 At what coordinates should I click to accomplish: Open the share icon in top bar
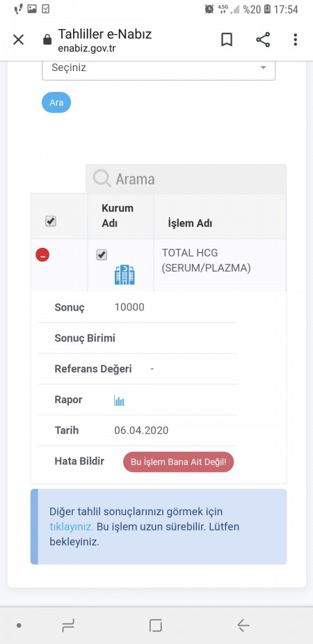[263, 40]
